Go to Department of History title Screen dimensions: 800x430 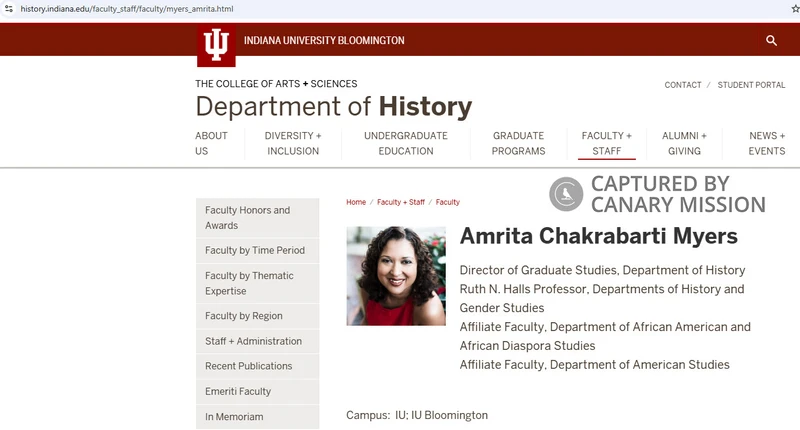(334, 107)
